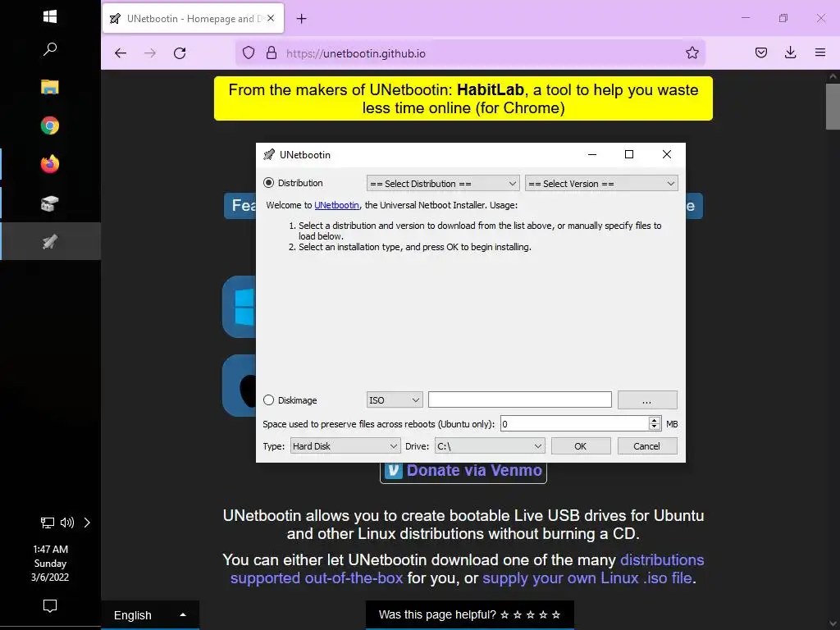
Task: Go forward in Firefox
Action: point(150,53)
